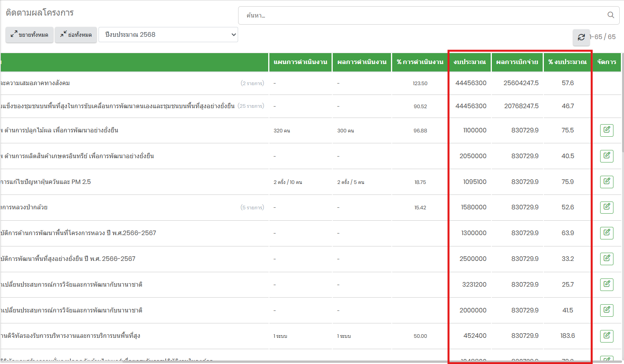Focus the ค้นหา search input field

pyautogui.click(x=422, y=16)
